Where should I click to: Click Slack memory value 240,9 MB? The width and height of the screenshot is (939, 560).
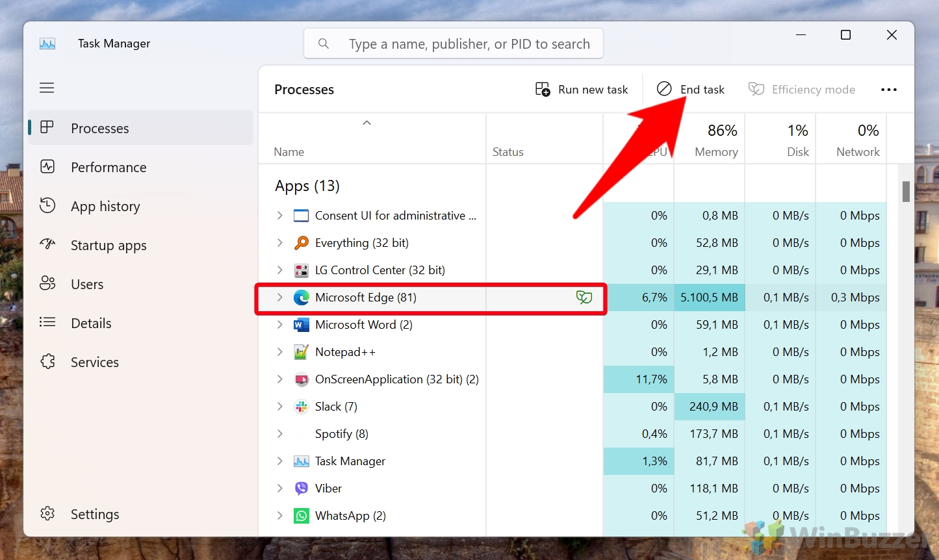(714, 407)
